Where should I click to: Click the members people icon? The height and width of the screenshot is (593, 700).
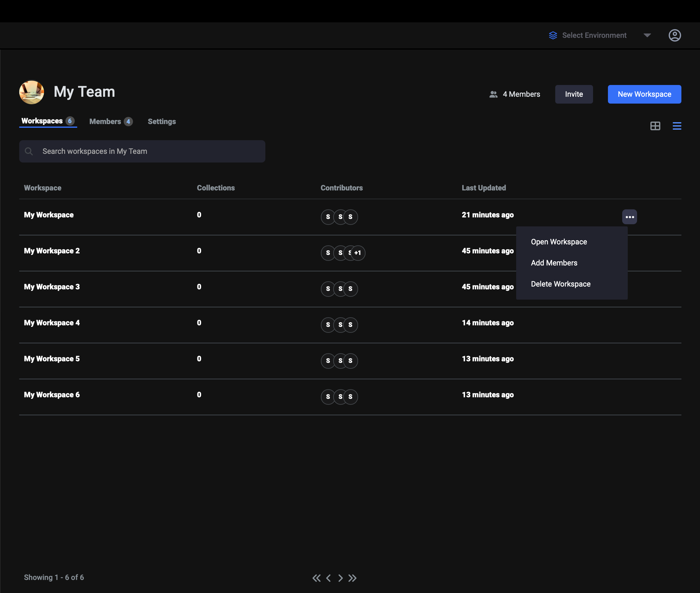pos(493,95)
